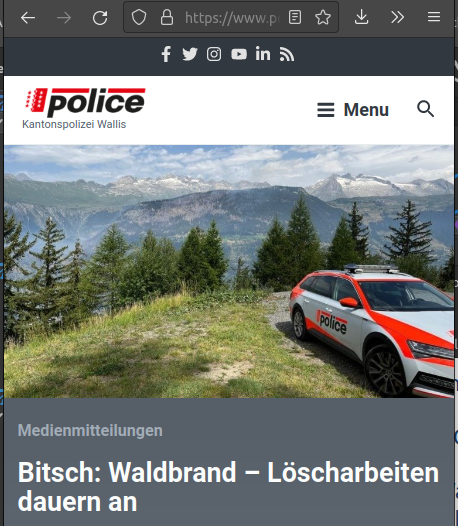Toggle reader view for this article
Viewport: 458px width, 526px height.
[295, 17]
